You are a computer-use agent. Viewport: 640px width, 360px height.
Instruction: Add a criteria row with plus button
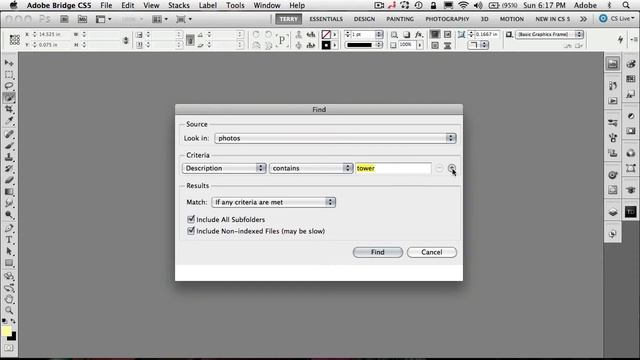pyautogui.click(x=451, y=168)
